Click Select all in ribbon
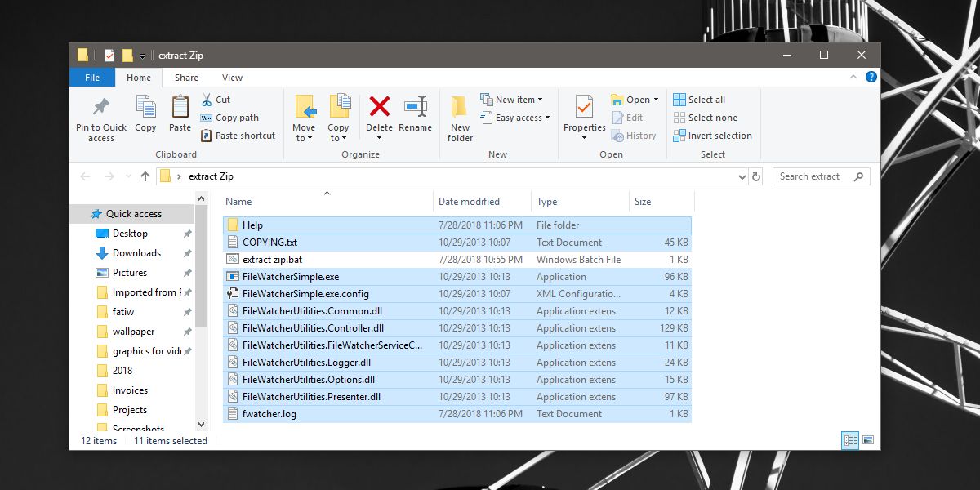The height and width of the screenshot is (490, 980). click(x=699, y=100)
